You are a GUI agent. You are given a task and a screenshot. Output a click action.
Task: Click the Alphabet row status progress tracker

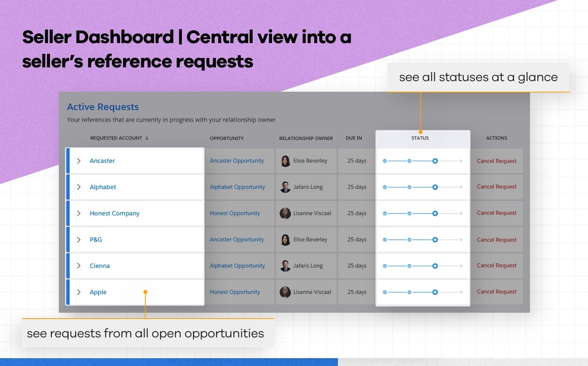[423, 187]
